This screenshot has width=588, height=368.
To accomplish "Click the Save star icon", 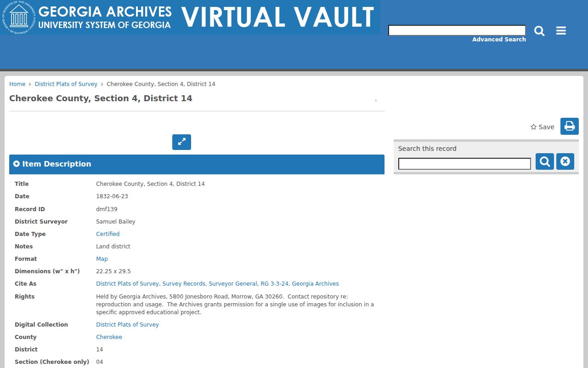I will tap(533, 127).
